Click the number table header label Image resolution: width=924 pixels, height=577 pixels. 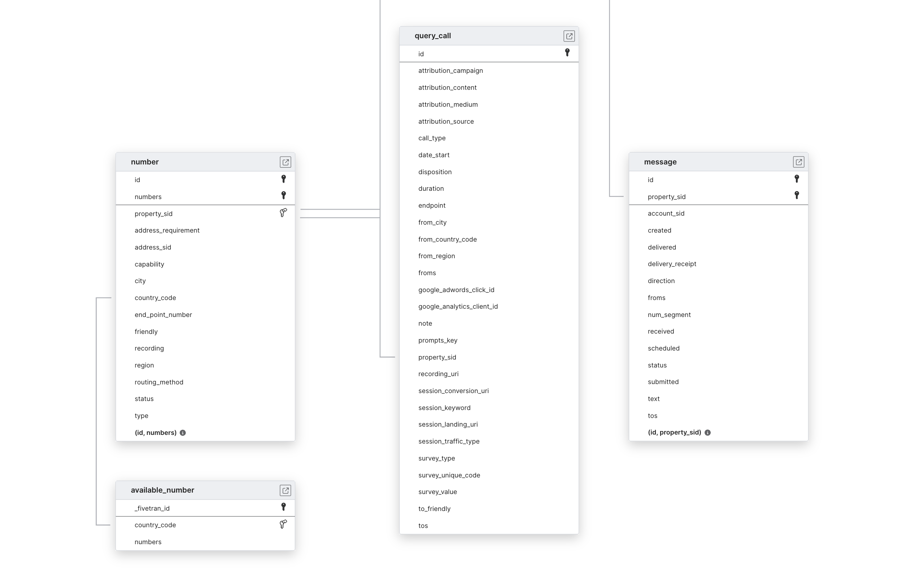pyautogui.click(x=144, y=162)
